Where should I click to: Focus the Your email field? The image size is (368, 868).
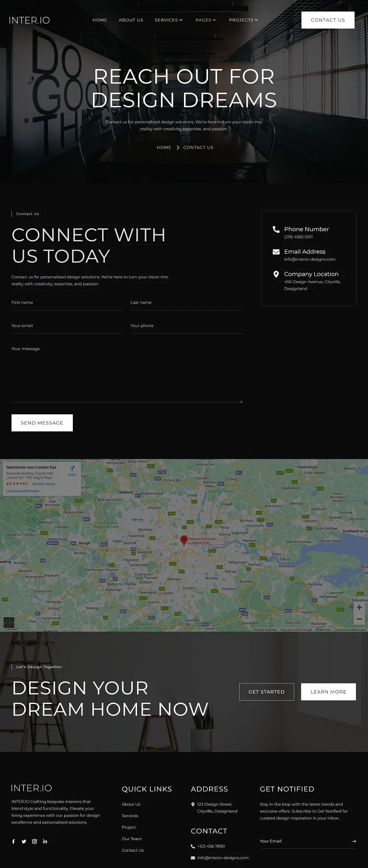68,326
